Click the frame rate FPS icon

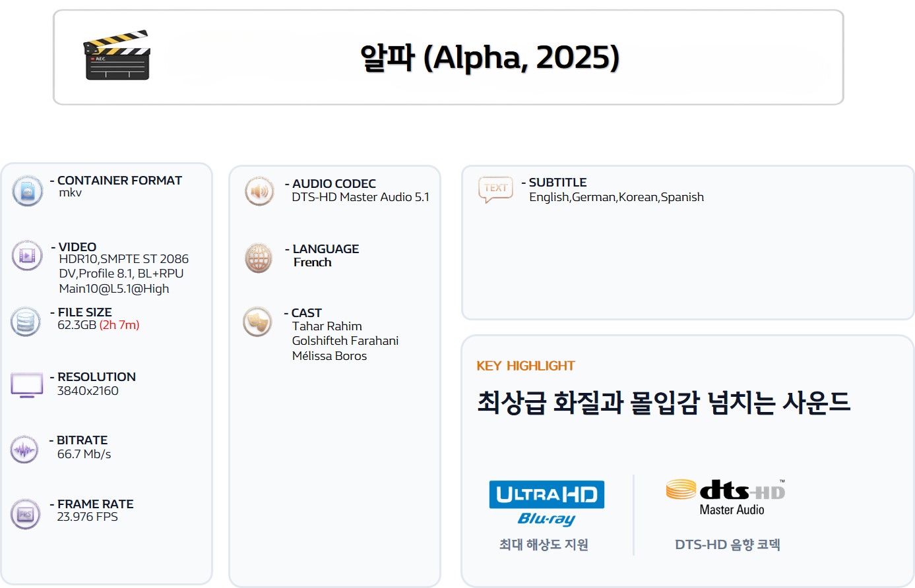pos(25,514)
